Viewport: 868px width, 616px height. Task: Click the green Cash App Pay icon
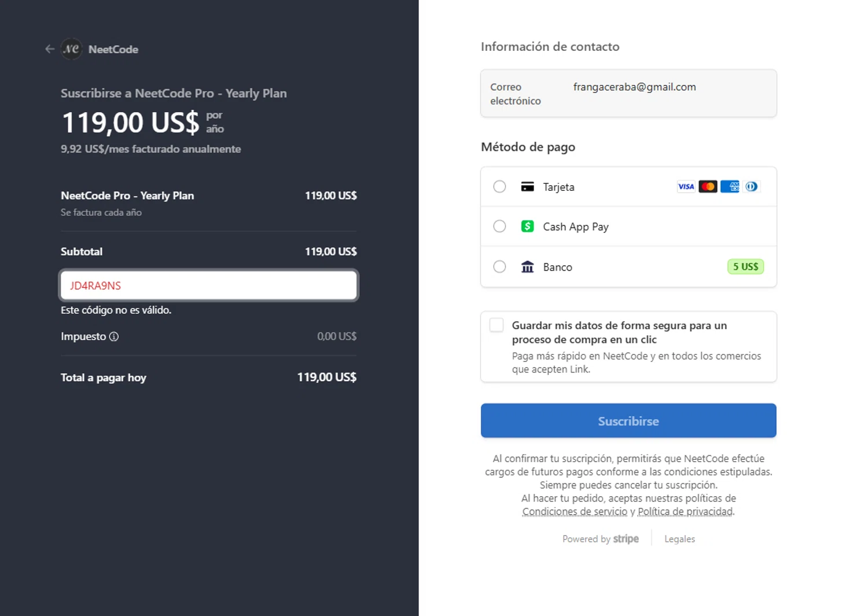click(x=527, y=227)
